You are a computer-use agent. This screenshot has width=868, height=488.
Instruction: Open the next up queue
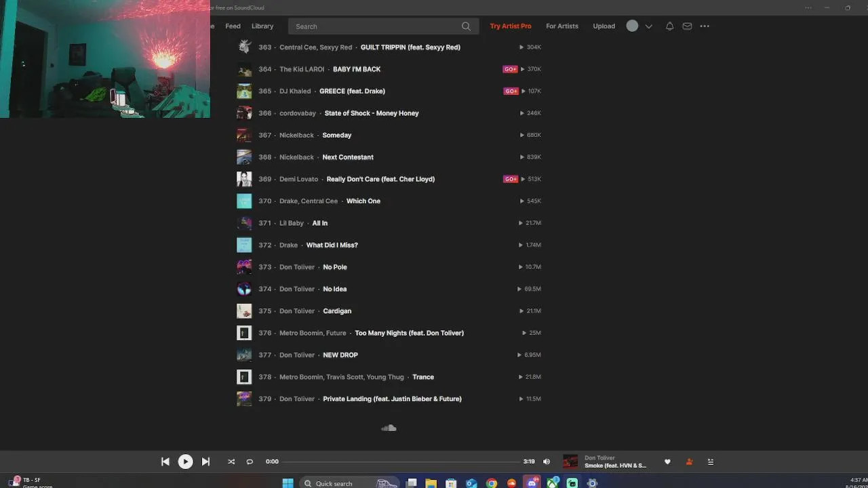(x=711, y=462)
